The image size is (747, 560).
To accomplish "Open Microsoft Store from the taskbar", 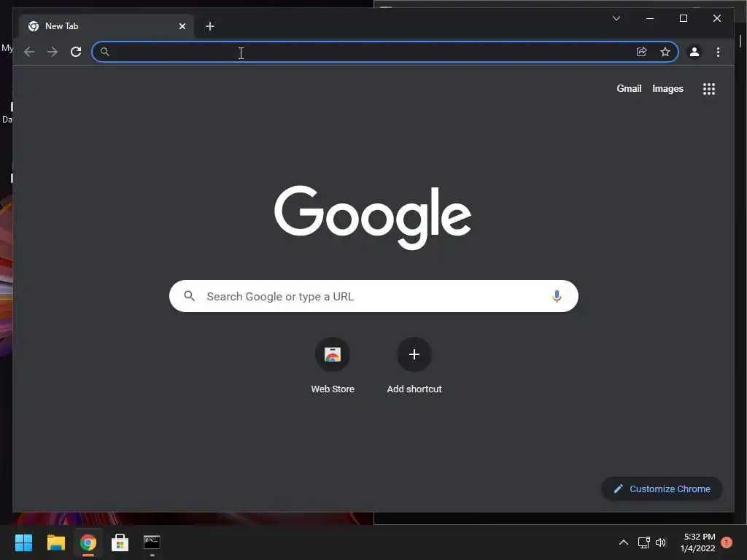I will coord(120,542).
